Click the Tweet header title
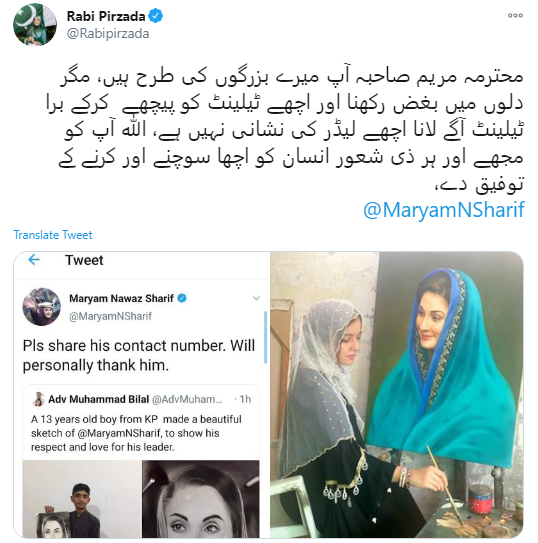This screenshot has width=538, height=543. 84,260
